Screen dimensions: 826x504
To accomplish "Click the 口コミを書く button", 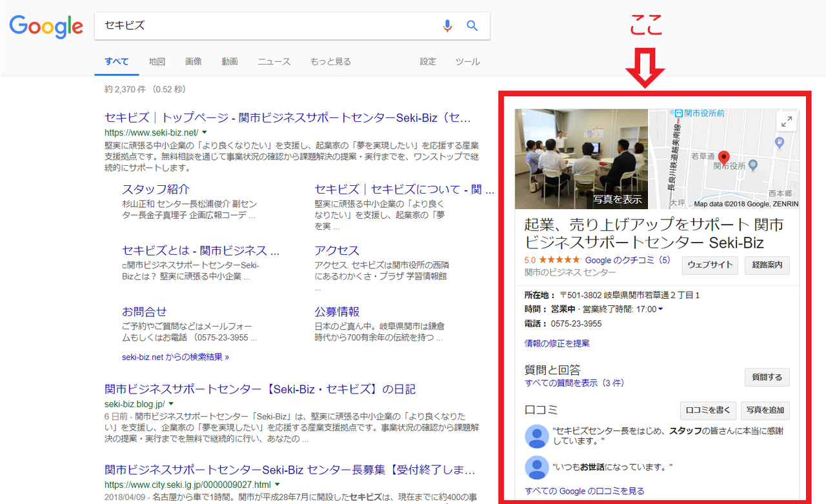I will point(708,410).
